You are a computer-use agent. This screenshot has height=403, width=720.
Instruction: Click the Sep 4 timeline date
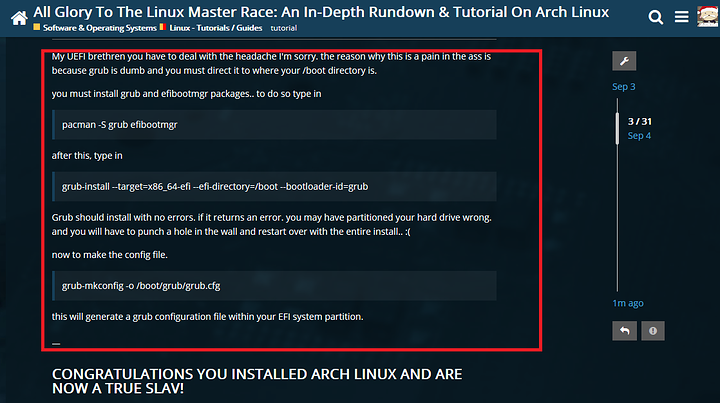point(639,135)
